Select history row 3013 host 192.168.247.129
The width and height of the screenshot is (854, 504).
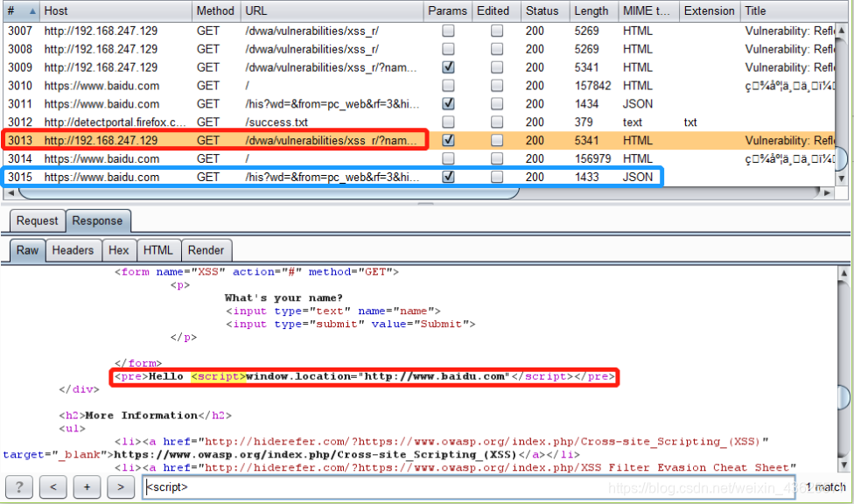pos(419,140)
